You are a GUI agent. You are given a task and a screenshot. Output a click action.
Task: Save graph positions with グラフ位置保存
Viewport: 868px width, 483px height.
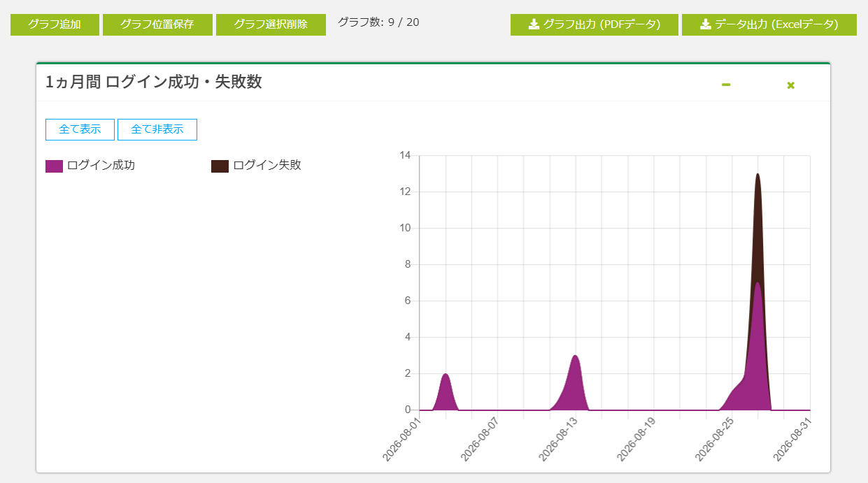pos(157,24)
